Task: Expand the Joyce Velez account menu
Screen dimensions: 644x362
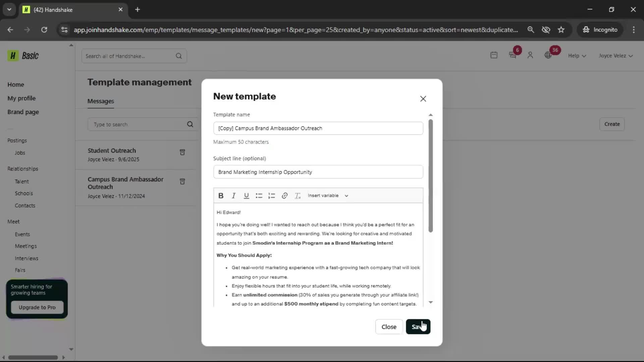Action: coord(616,56)
